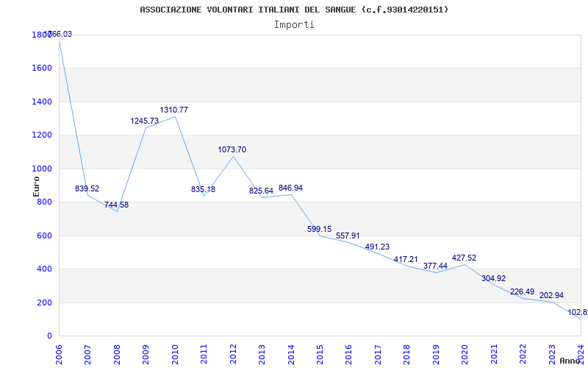Click the 2011 year axis label
Viewport: 588px width, 368px height.
coord(204,353)
